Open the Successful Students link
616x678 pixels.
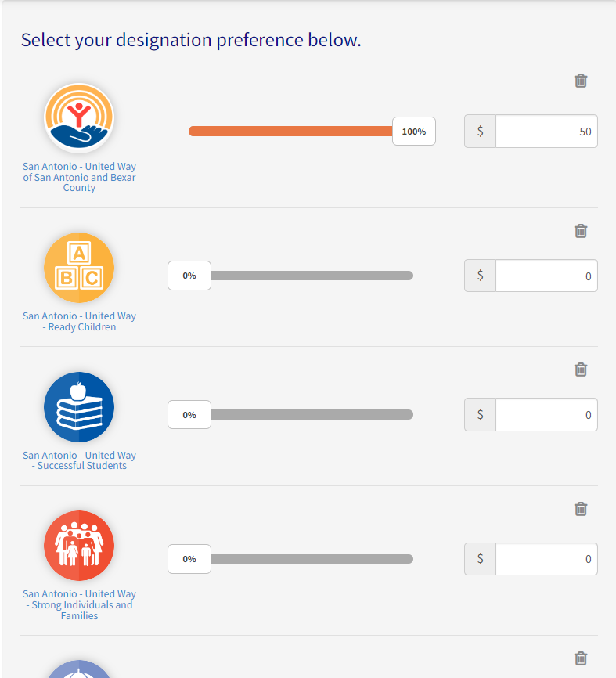[x=79, y=460]
